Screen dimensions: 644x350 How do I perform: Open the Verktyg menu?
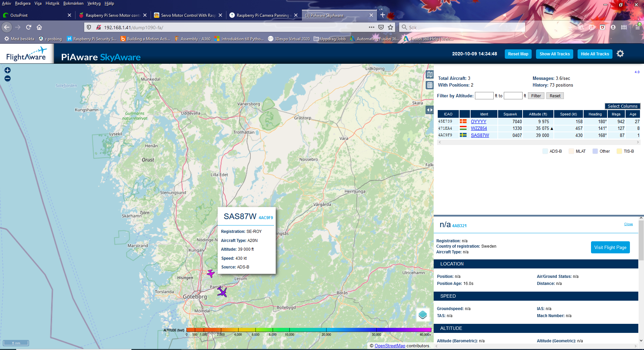[x=94, y=3]
